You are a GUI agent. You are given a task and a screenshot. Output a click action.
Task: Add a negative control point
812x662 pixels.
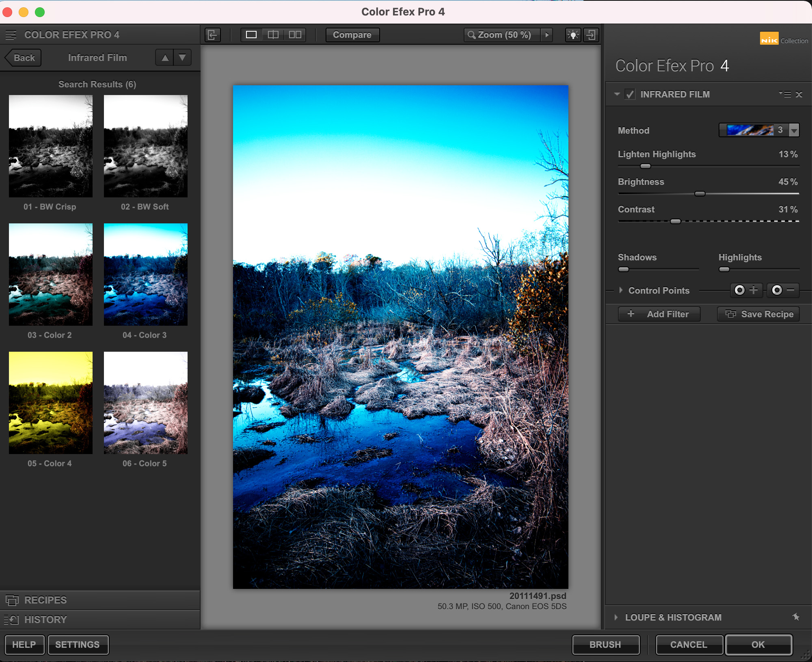[783, 290]
